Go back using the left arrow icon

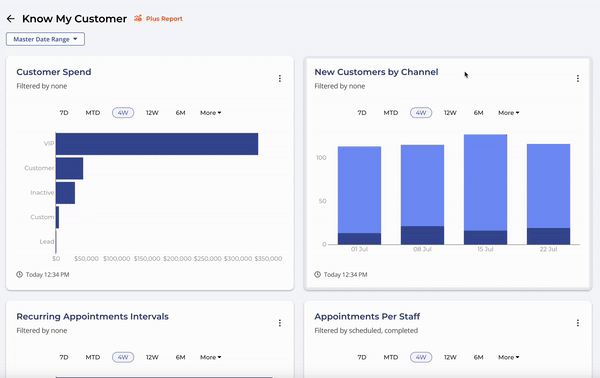click(11, 18)
